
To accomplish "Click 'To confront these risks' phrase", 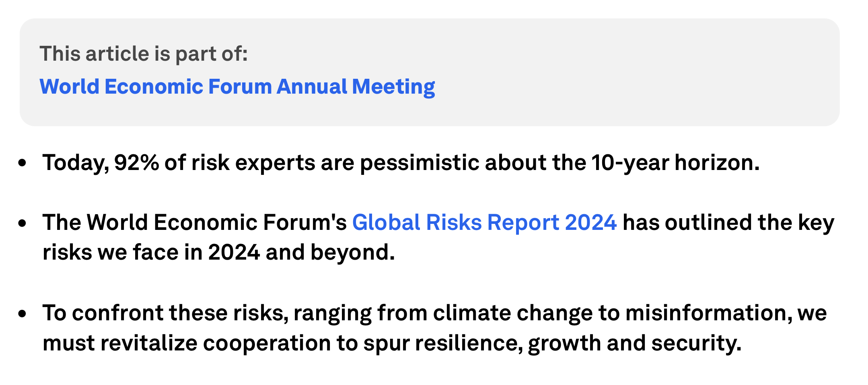I will [x=166, y=313].
